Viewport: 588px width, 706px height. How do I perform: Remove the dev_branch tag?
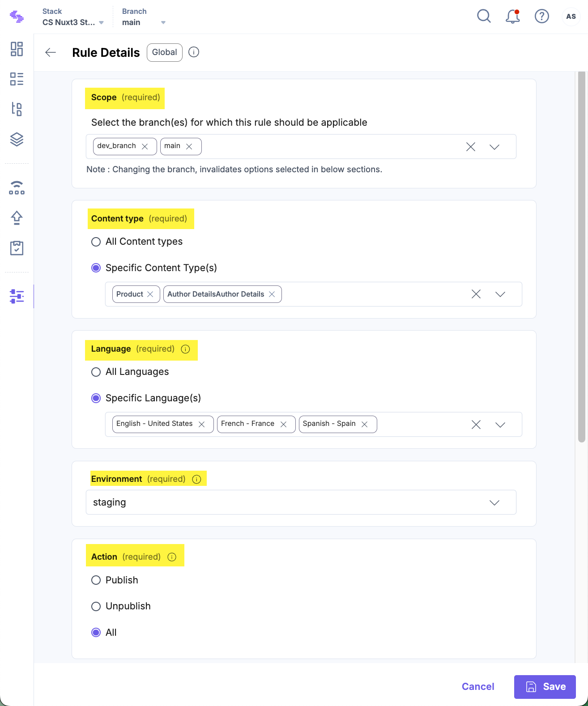(145, 146)
